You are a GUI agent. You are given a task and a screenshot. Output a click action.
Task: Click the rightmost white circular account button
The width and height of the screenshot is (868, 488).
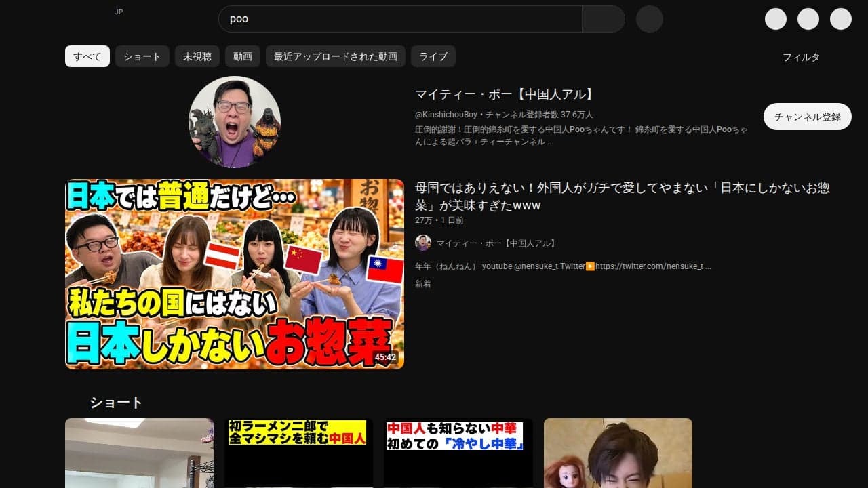coord(841,19)
